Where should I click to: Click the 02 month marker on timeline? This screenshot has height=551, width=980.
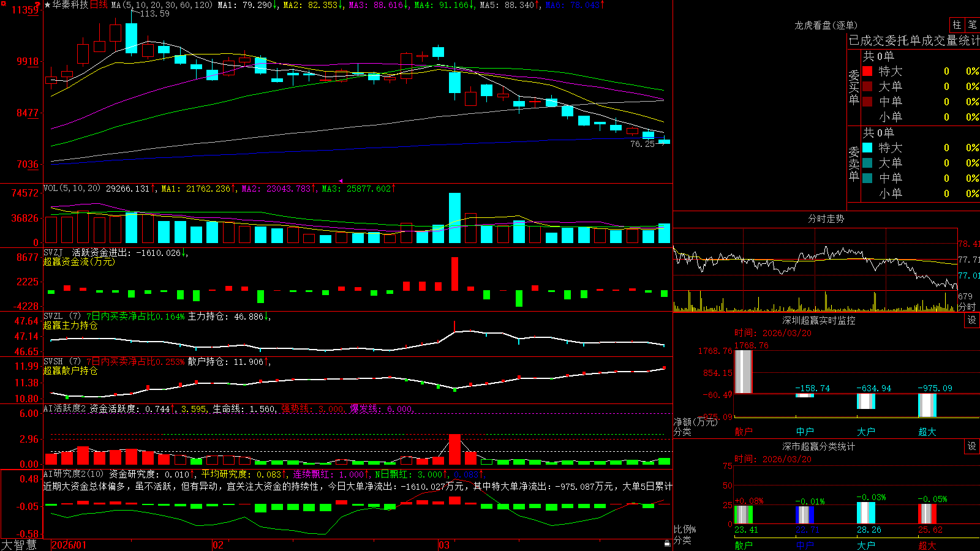tap(218, 545)
